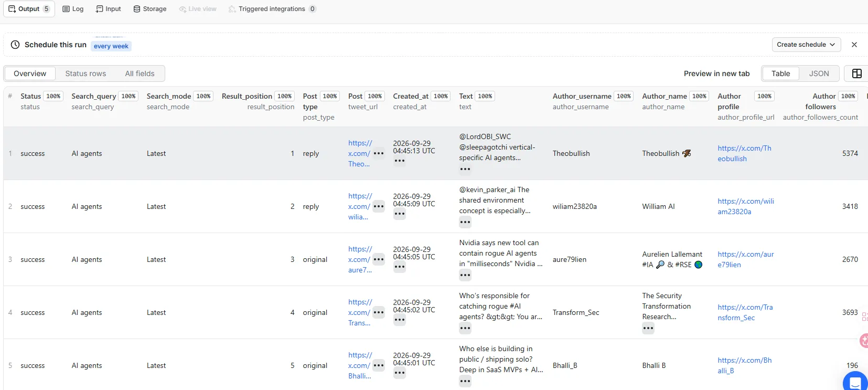Image resolution: width=868 pixels, height=390 pixels.
Task: Toggle output format to JSON
Action: click(819, 73)
